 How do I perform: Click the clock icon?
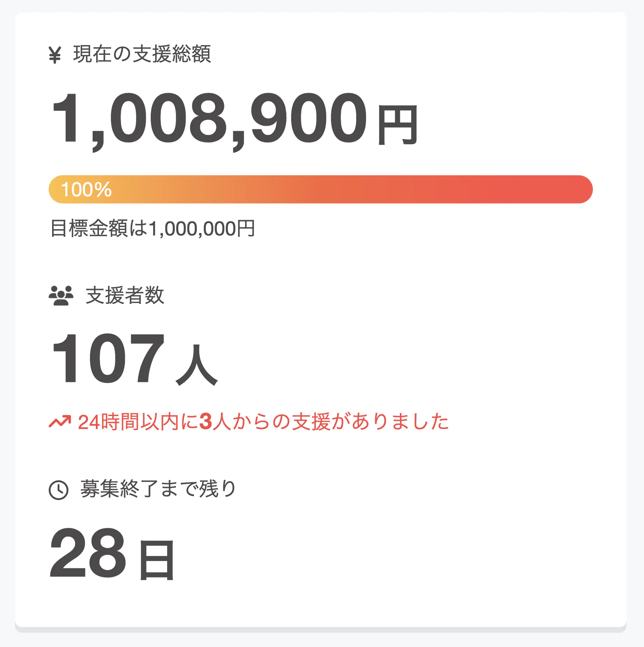click(x=58, y=490)
